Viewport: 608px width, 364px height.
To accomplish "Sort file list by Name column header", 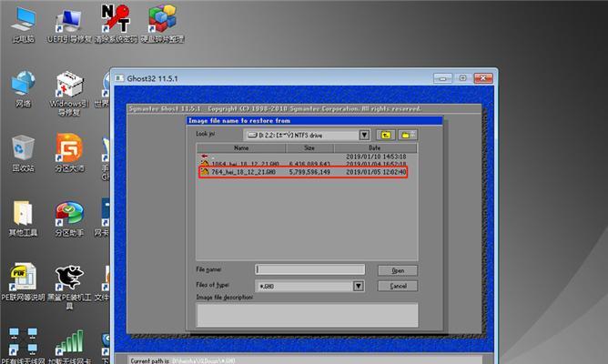I will tap(241, 148).
